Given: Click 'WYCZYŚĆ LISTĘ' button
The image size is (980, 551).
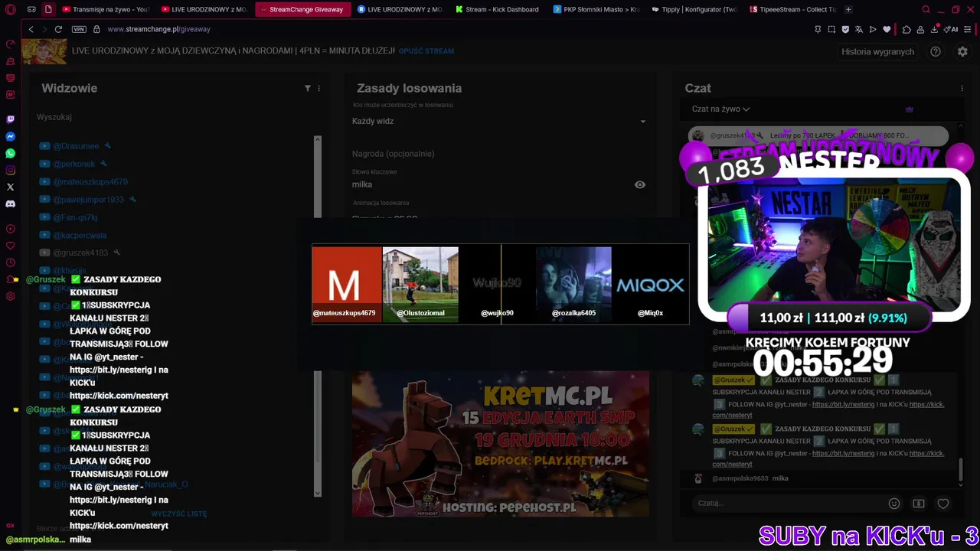Looking at the screenshot, I should [x=179, y=514].
